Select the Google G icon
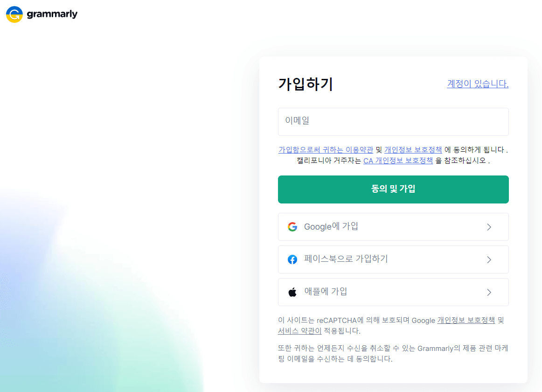The image size is (542, 392). point(292,227)
